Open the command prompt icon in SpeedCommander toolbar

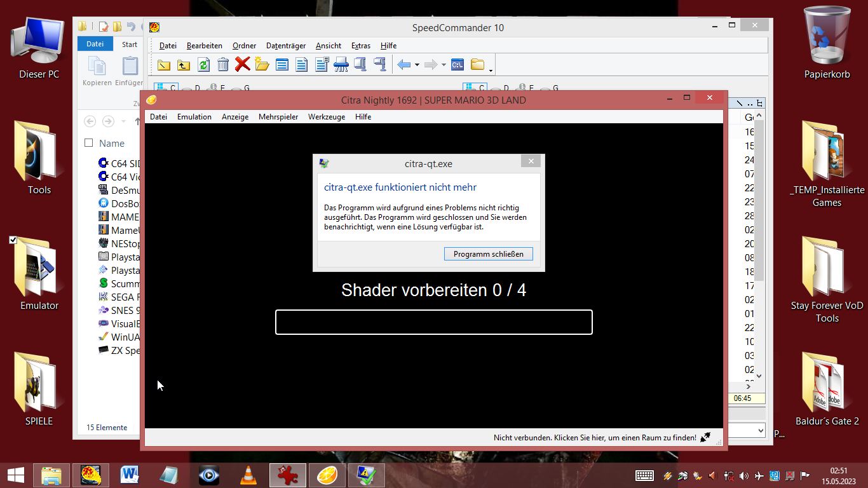[458, 64]
